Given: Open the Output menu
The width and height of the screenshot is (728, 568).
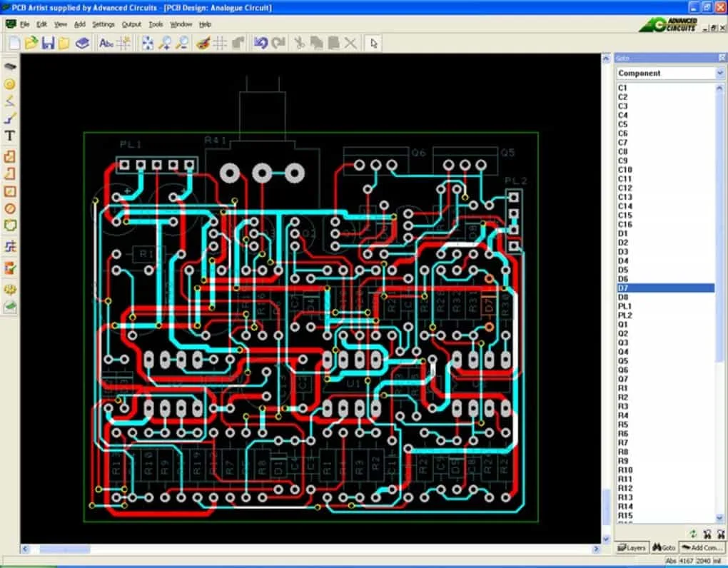Looking at the screenshot, I should 131,24.
